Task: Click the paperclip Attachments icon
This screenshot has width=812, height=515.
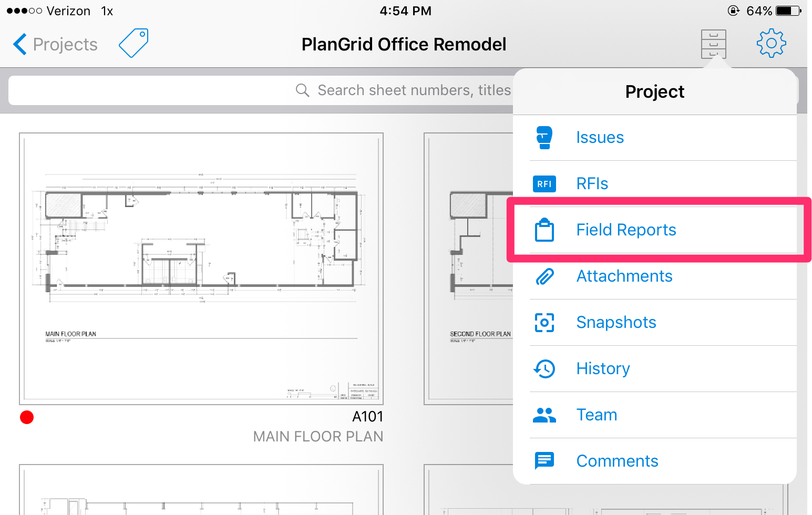Action: 544,276
